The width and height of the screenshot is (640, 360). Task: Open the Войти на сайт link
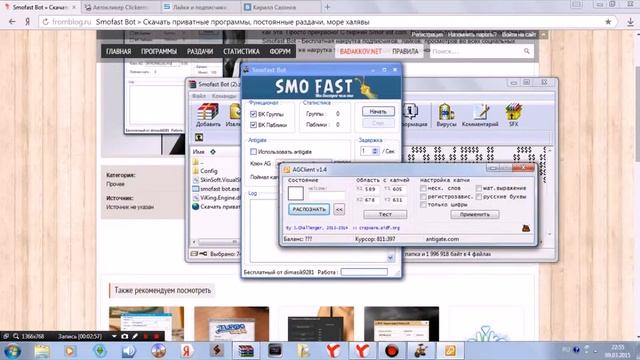click(519, 35)
